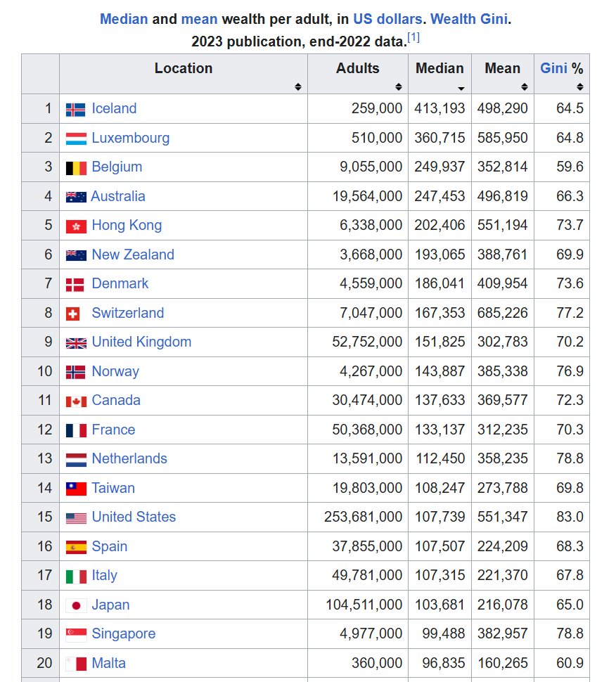Viewport: 616px width, 682px height.
Task: Sort table by Location column arrows
Action: pos(298,87)
